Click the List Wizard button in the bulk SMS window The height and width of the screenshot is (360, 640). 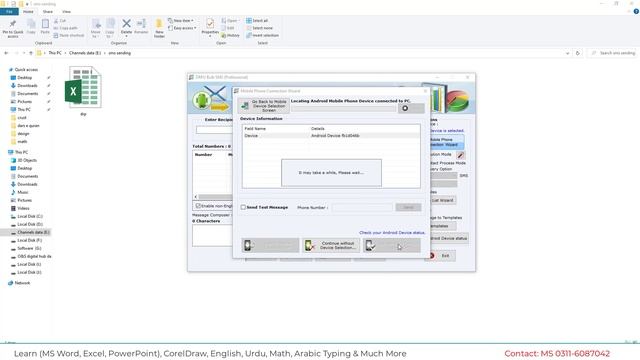443,200
